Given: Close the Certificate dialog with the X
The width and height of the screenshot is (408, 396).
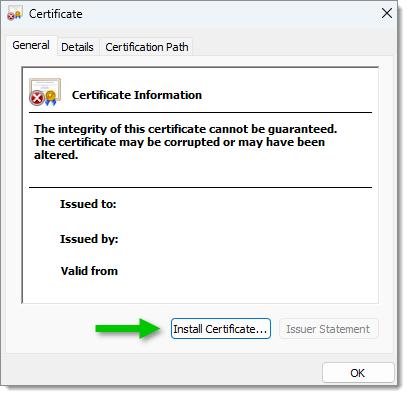Looking at the screenshot, I should [x=387, y=13].
